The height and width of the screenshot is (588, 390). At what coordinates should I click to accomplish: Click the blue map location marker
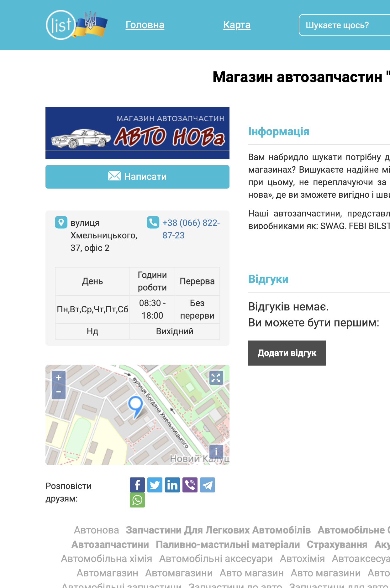(x=136, y=407)
